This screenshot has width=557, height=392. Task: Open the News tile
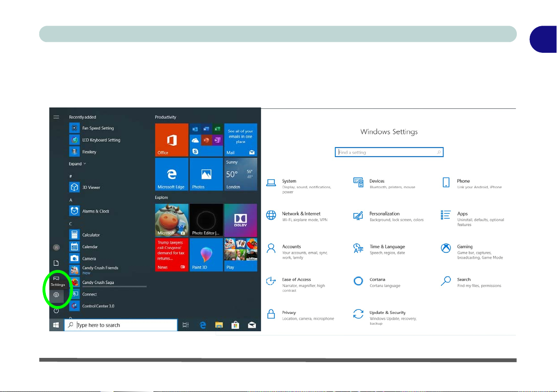172,254
